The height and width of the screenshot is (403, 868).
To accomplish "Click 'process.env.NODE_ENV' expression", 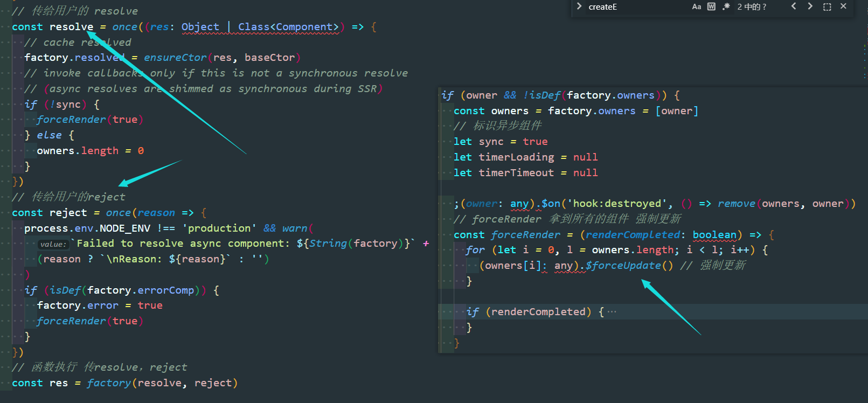I will [87, 228].
